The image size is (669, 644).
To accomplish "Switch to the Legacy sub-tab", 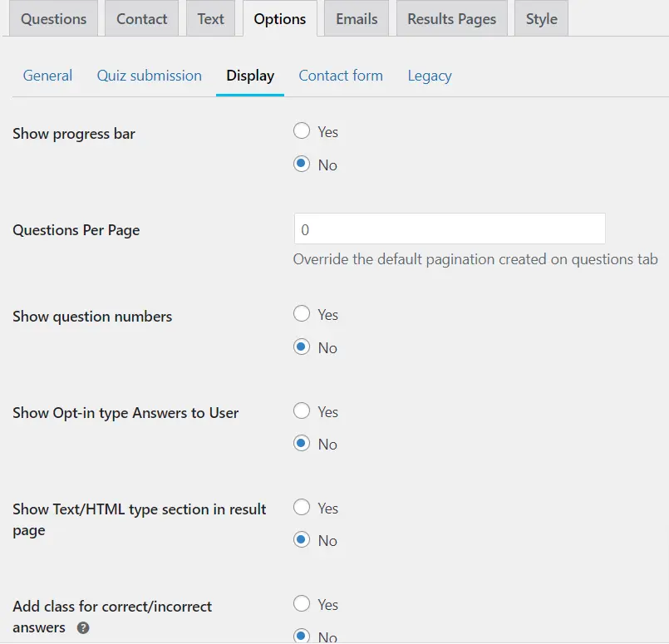I will pos(430,76).
